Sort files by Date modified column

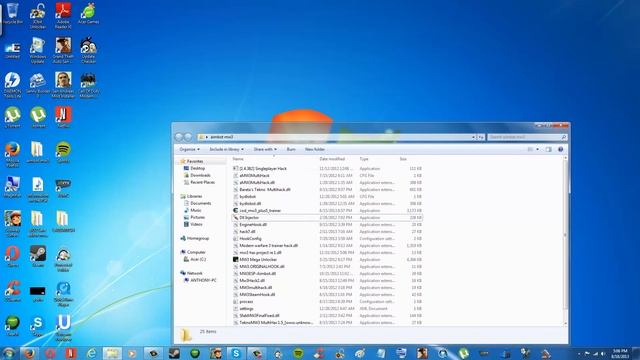coord(332,159)
